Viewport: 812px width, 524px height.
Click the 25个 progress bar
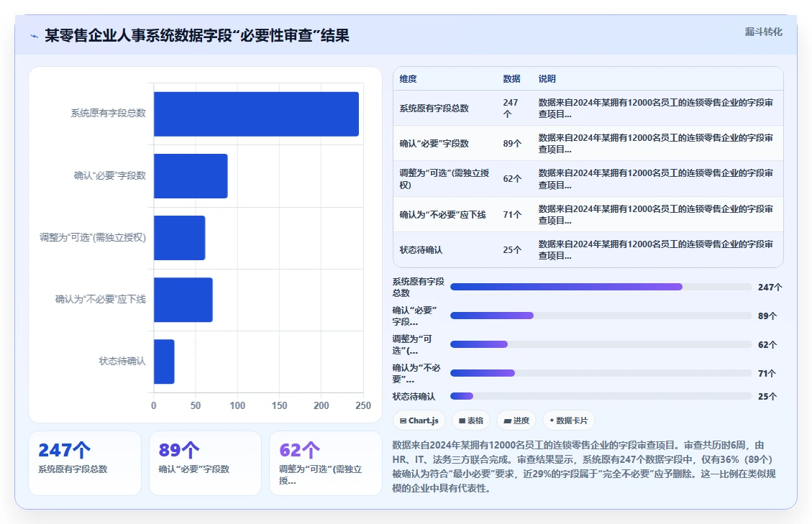[x=601, y=396]
